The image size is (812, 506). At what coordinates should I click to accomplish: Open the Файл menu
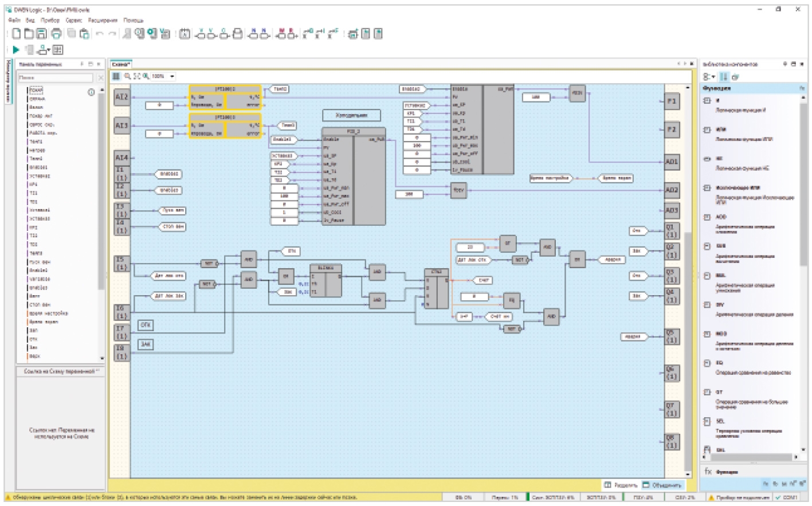[14, 20]
